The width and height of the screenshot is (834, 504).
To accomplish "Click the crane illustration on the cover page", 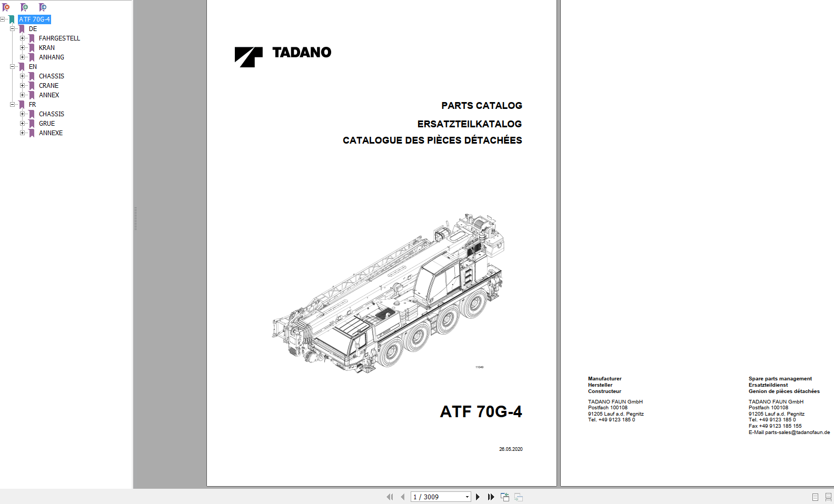I will (x=388, y=293).
